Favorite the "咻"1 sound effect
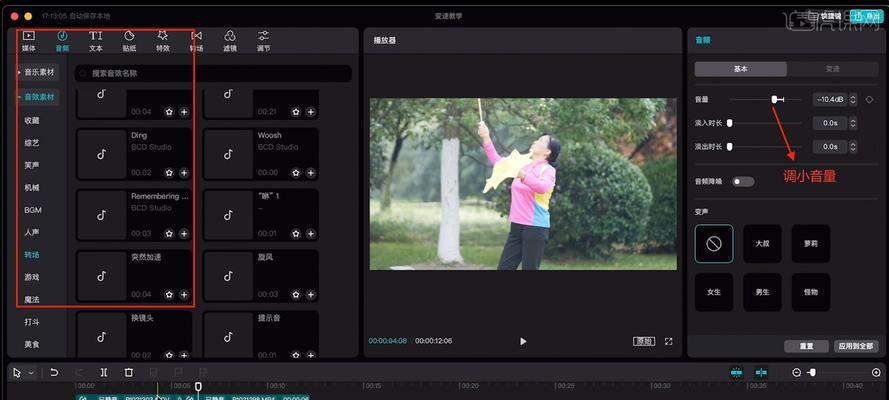 [x=296, y=233]
